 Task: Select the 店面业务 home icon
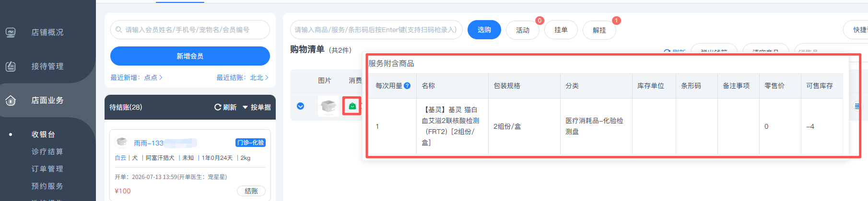click(11, 100)
